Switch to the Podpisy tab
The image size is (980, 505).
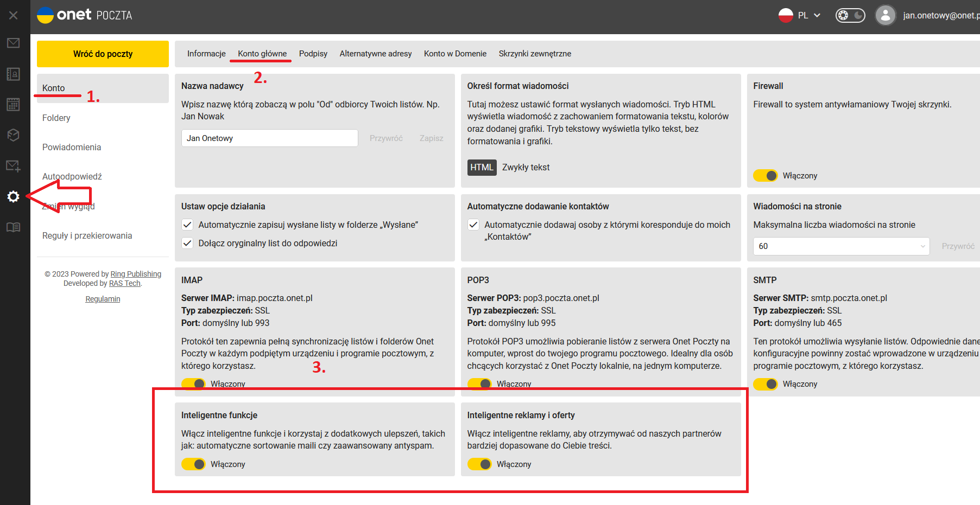point(313,54)
